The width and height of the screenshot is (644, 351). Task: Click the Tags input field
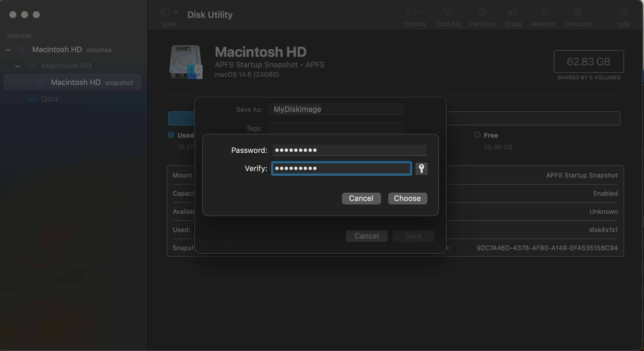(336, 128)
